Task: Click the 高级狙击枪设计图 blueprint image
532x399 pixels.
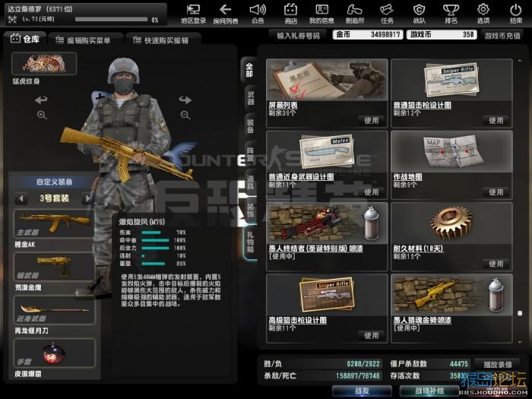Action: pos(327,295)
